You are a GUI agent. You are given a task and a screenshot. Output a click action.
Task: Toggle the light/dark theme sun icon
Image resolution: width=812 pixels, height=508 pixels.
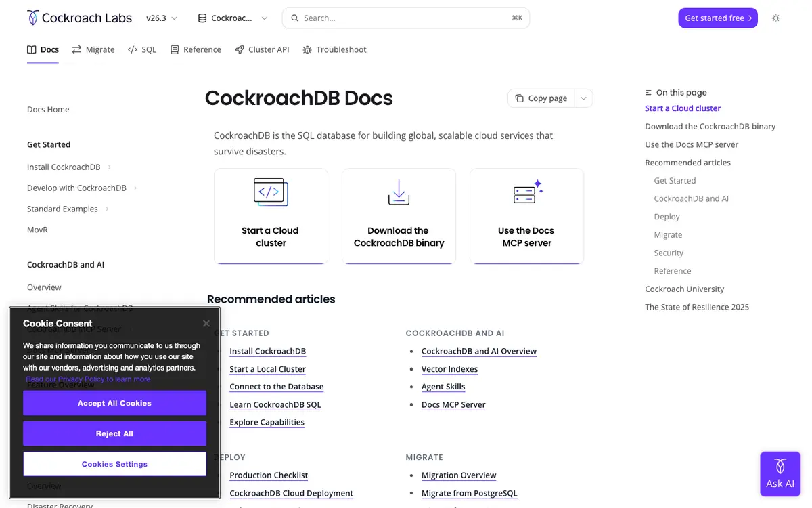click(775, 18)
